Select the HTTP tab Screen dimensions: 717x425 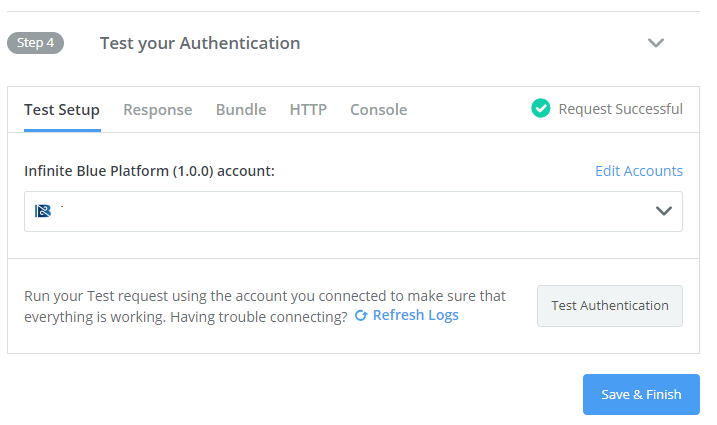click(308, 110)
